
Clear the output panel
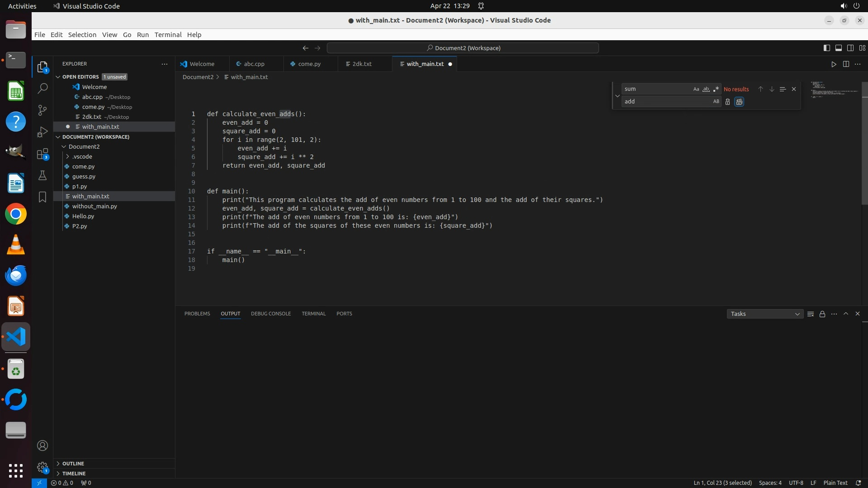(811, 314)
